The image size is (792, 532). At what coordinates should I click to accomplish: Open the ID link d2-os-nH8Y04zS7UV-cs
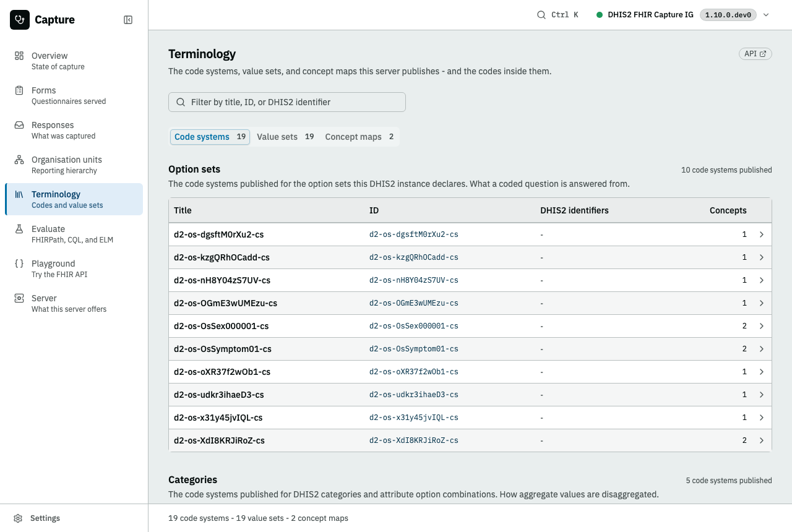[414, 280]
